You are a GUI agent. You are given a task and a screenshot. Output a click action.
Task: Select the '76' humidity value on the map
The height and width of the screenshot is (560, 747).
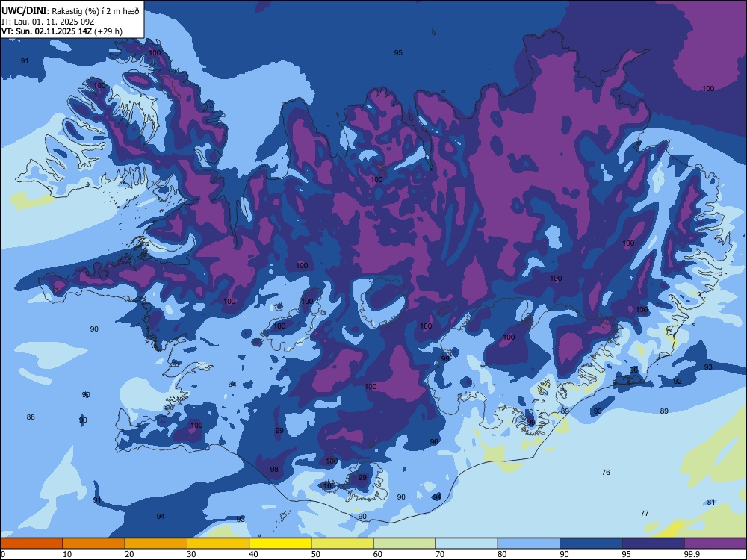[x=606, y=473]
